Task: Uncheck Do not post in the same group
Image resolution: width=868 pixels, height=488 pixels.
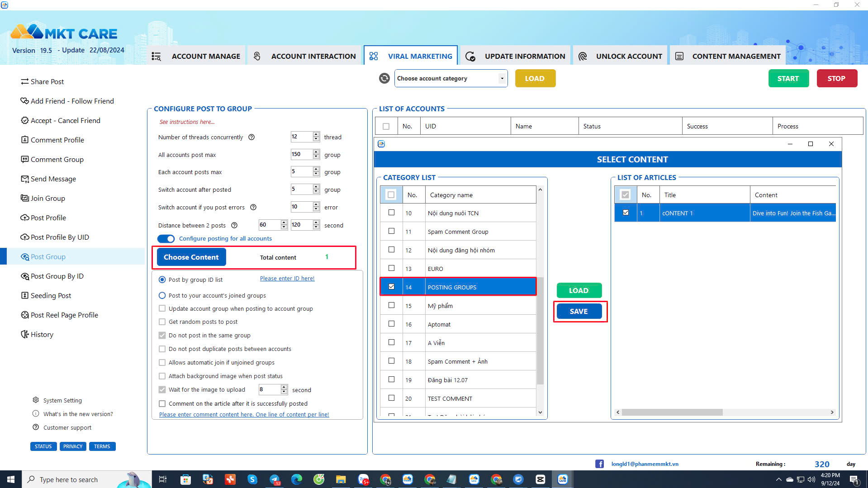Action: tap(162, 335)
